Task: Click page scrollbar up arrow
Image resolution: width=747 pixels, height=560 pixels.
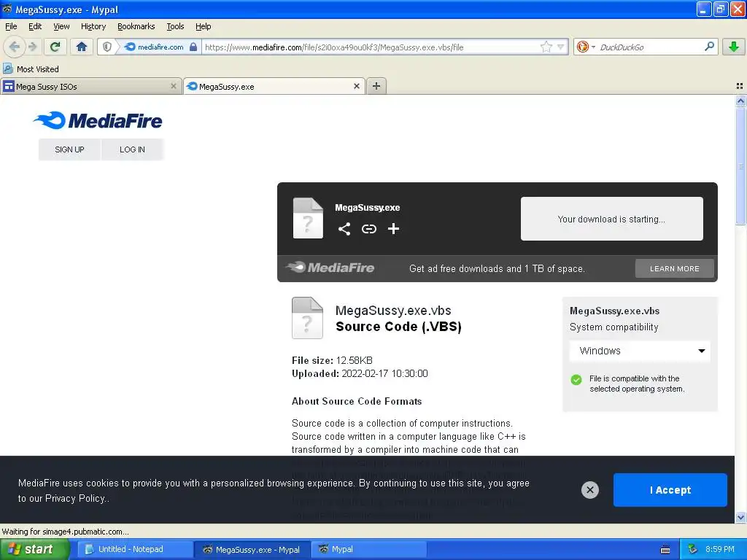Action: [x=740, y=101]
